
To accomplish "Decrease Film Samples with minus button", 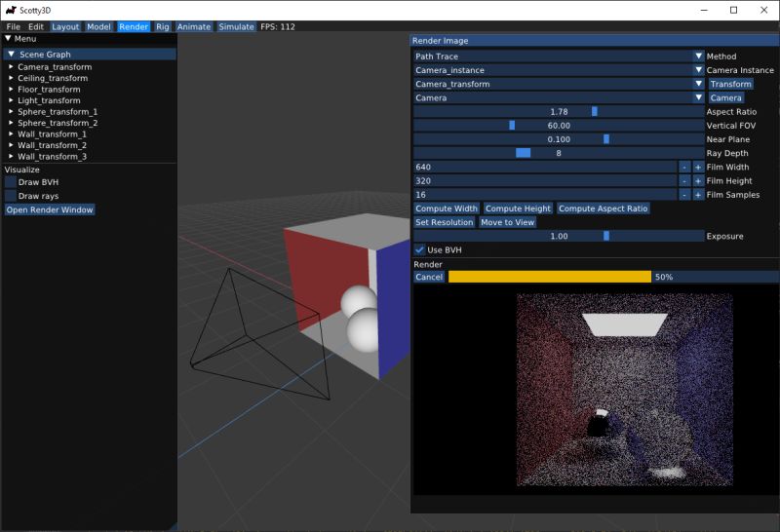I will (x=684, y=195).
